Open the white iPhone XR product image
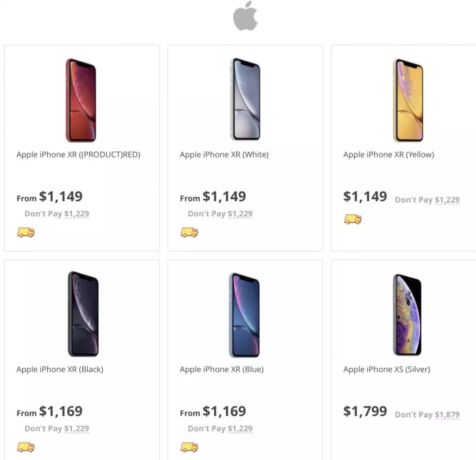476x460 pixels. coord(245,100)
